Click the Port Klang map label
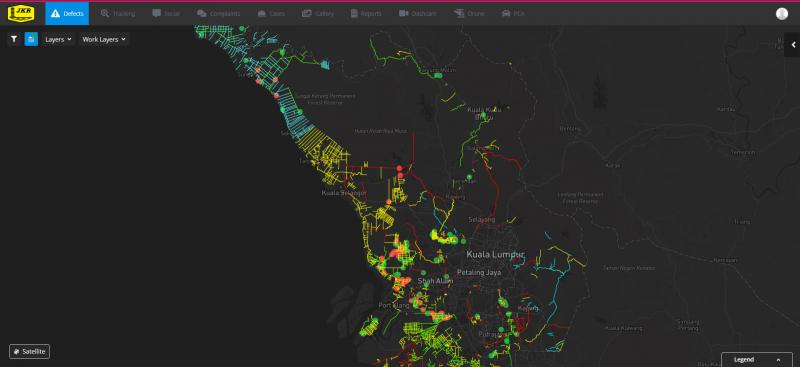800x367 pixels. click(x=394, y=305)
